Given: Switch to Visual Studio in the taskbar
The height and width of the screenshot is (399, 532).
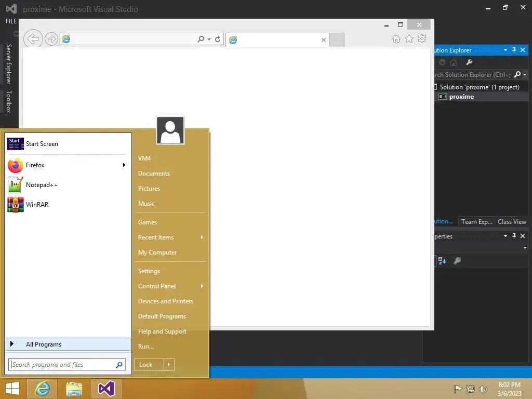Looking at the screenshot, I should [106, 389].
